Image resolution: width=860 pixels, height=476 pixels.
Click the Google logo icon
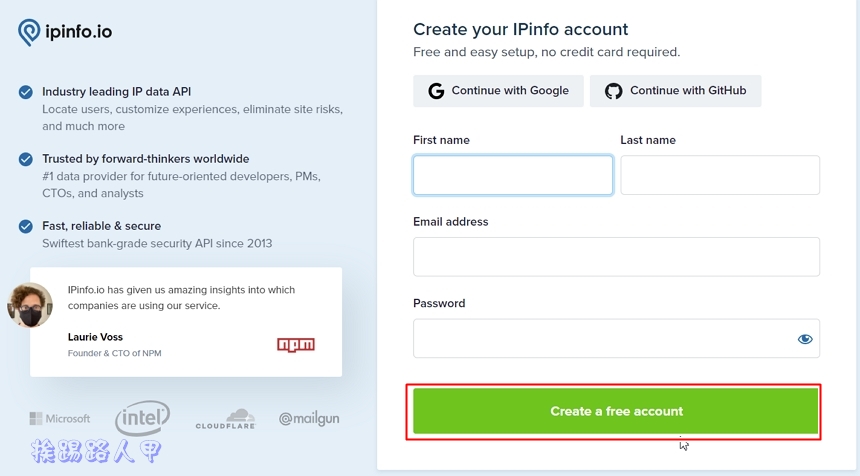pyautogui.click(x=436, y=91)
